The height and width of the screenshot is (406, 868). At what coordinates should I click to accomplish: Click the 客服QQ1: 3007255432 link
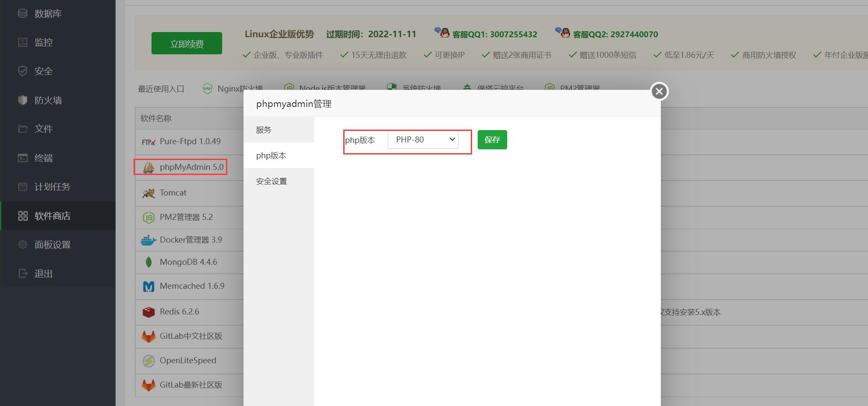point(494,34)
